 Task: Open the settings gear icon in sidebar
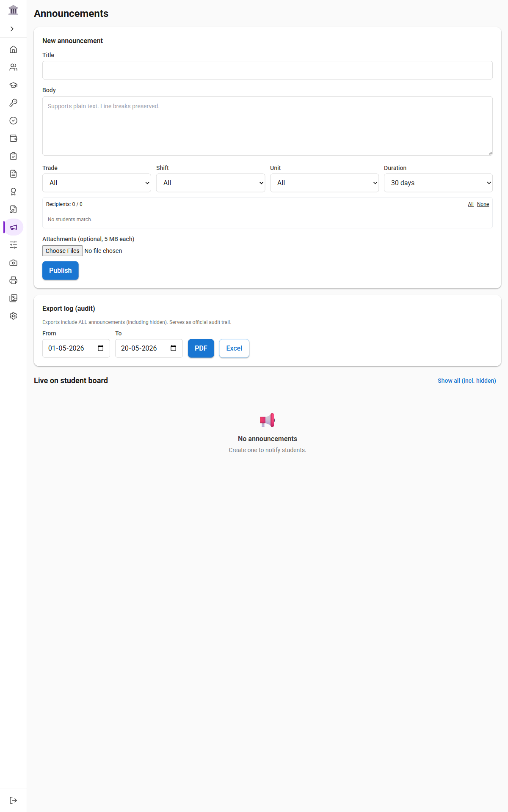pyautogui.click(x=14, y=316)
